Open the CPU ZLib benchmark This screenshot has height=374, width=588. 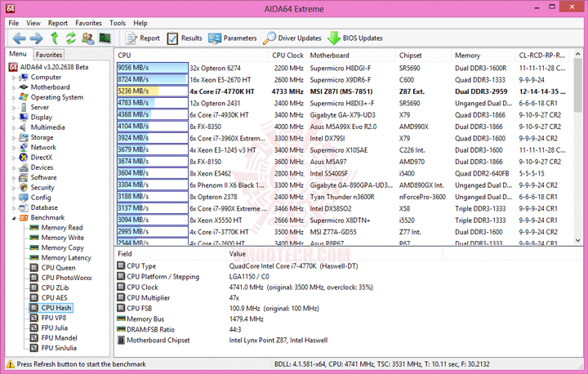(x=56, y=287)
